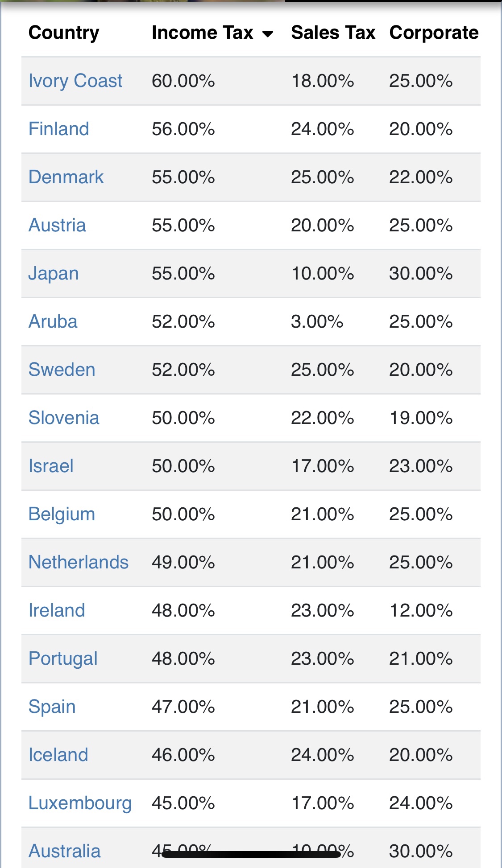Open the Sweden link

62,370
